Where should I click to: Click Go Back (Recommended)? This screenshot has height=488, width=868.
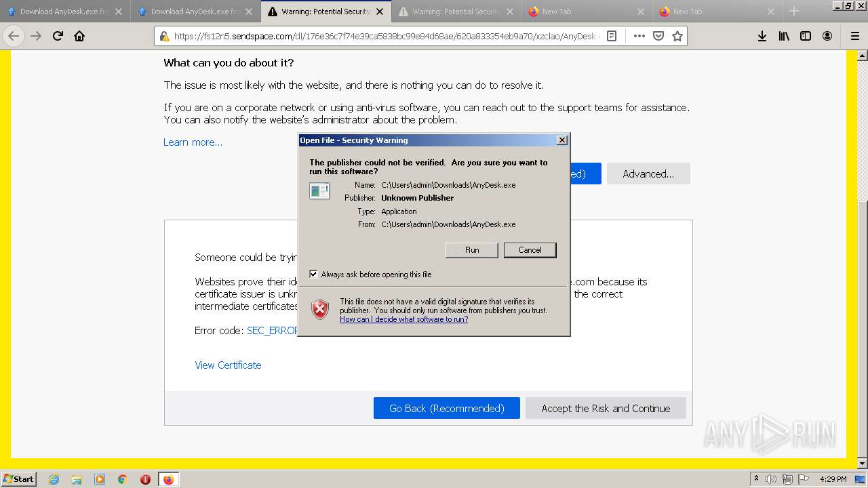click(447, 408)
